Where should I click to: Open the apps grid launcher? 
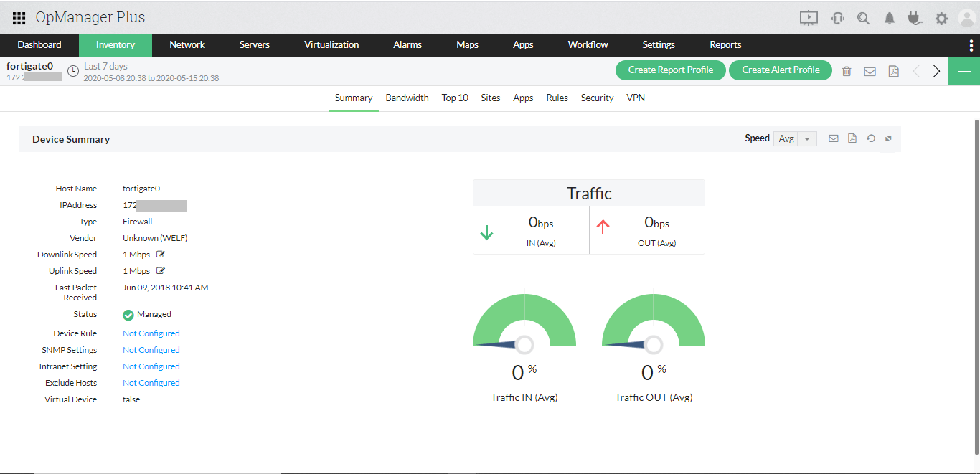[19, 17]
